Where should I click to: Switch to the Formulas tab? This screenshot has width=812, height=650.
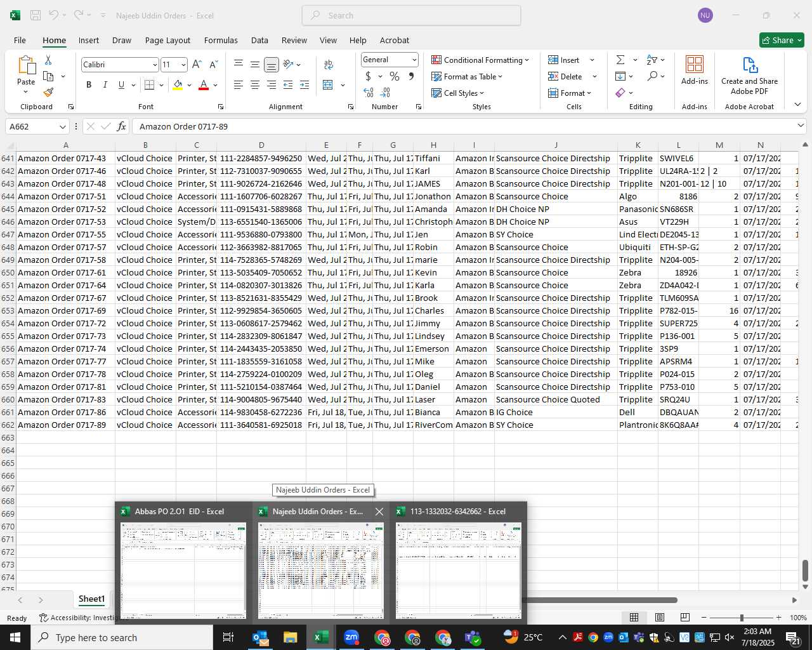pyautogui.click(x=221, y=40)
